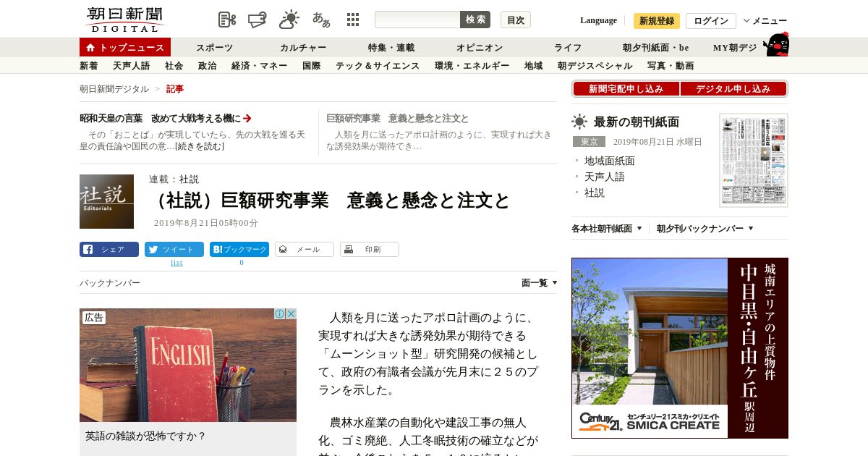Expand 朝夕刊バックナンバー dropdown

(x=705, y=229)
